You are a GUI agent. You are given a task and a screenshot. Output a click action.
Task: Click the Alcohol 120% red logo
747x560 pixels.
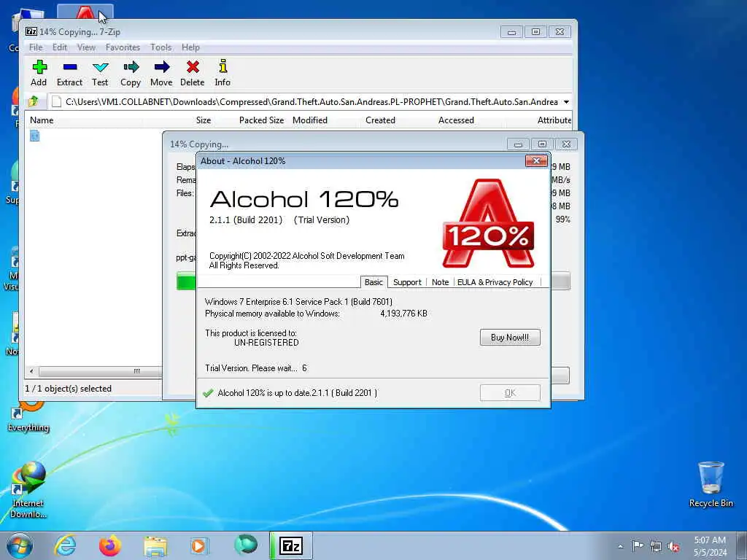(x=488, y=223)
